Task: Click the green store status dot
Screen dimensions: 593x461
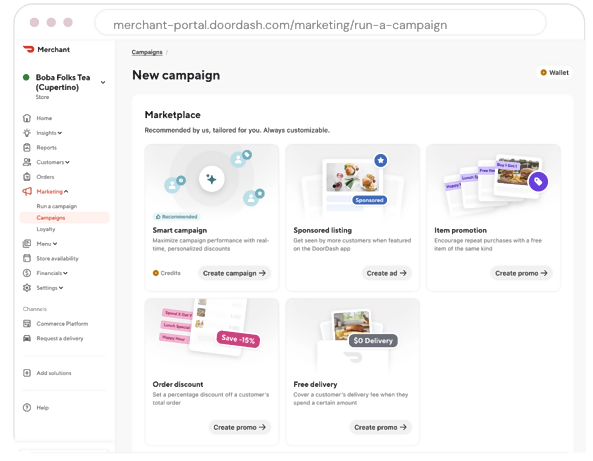Action: click(x=26, y=78)
